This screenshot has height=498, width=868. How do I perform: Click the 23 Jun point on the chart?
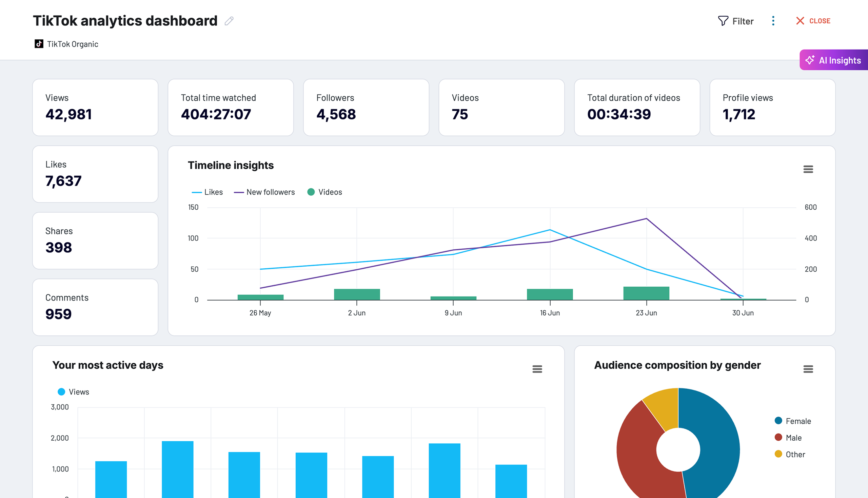pyautogui.click(x=646, y=218)
